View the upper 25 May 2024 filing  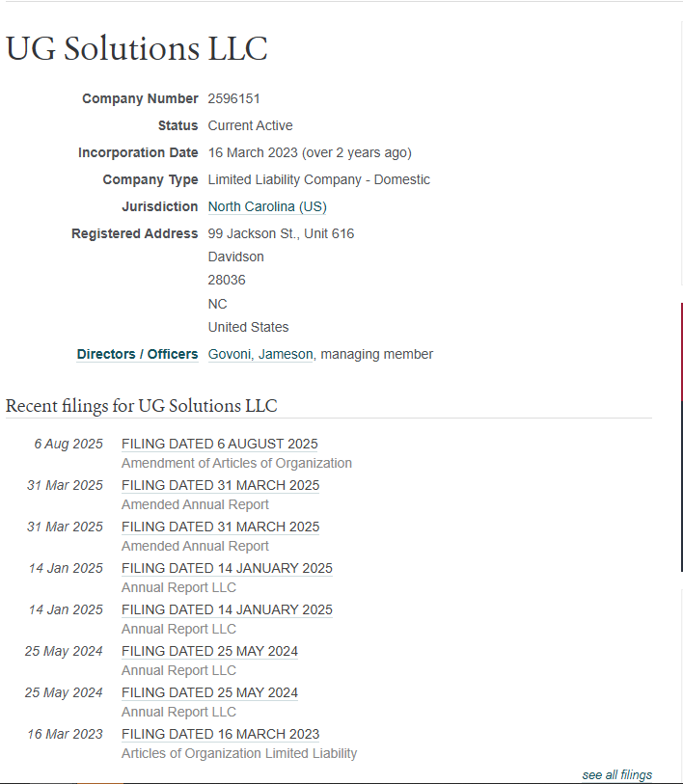click(209, 652)
